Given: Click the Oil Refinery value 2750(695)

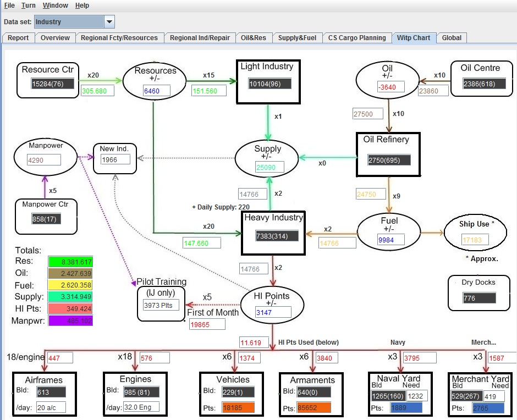Looking at the screenshot, I should [389, 160].
